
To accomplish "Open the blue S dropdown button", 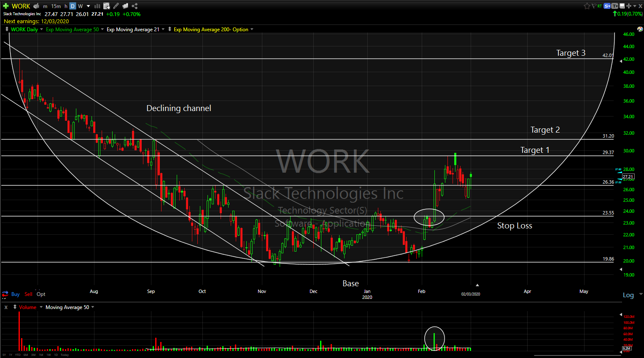I will [607, 6].
